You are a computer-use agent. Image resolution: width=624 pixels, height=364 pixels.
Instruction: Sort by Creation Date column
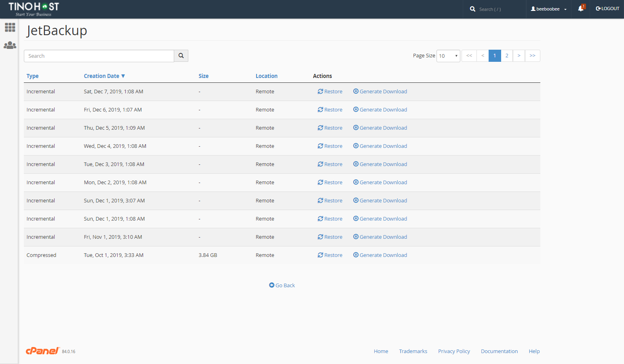pos(104,76)
